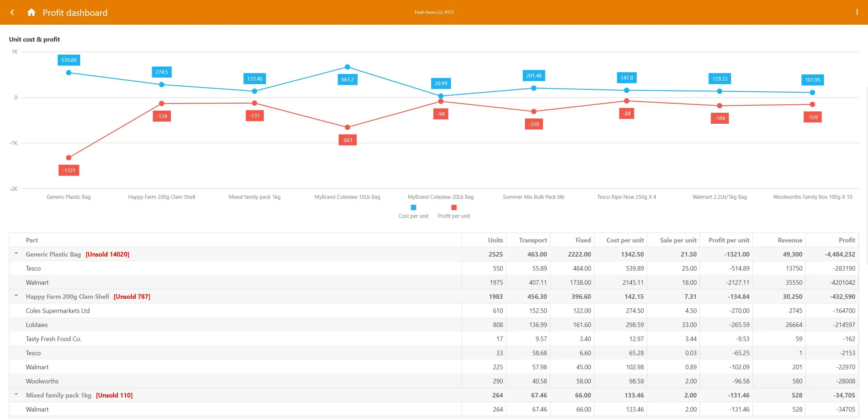
Task: Click the Unsold 14020 red label
Action: coord(107,254)
